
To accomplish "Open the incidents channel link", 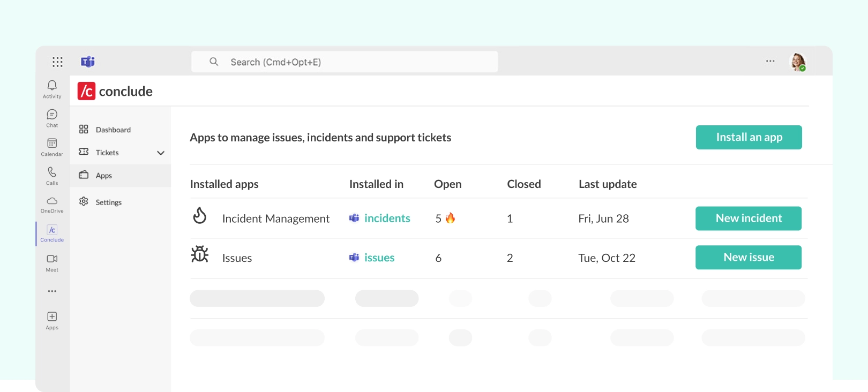I will click(387, 218).
